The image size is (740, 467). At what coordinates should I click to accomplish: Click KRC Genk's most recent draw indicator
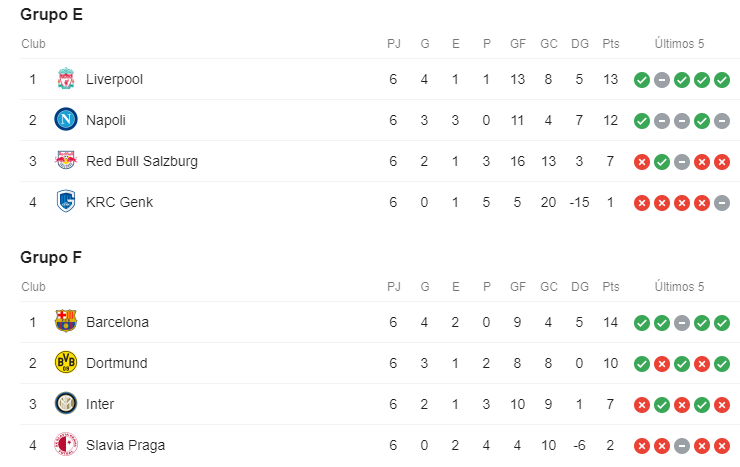pyautogui.click(x=722, y=203)
